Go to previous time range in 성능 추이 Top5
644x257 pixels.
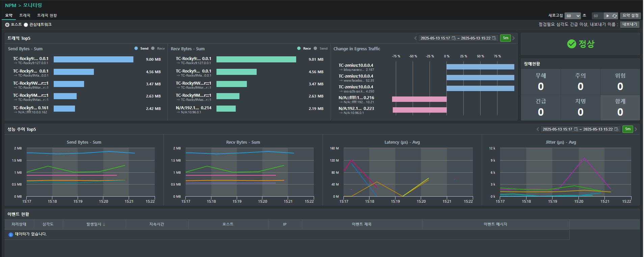538,129
